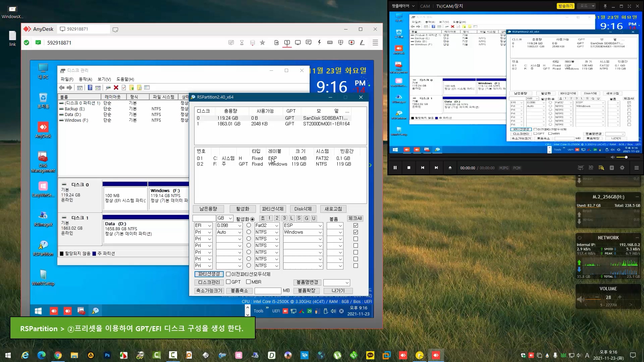Click PotPlayer eject/open file button

[450, 168]
